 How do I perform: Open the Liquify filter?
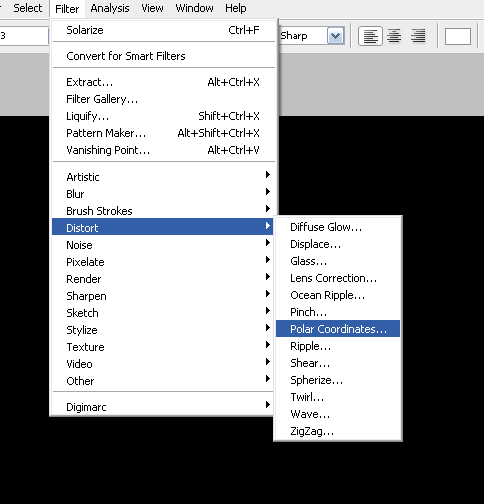pyautogui.click(x=163, y=116)
